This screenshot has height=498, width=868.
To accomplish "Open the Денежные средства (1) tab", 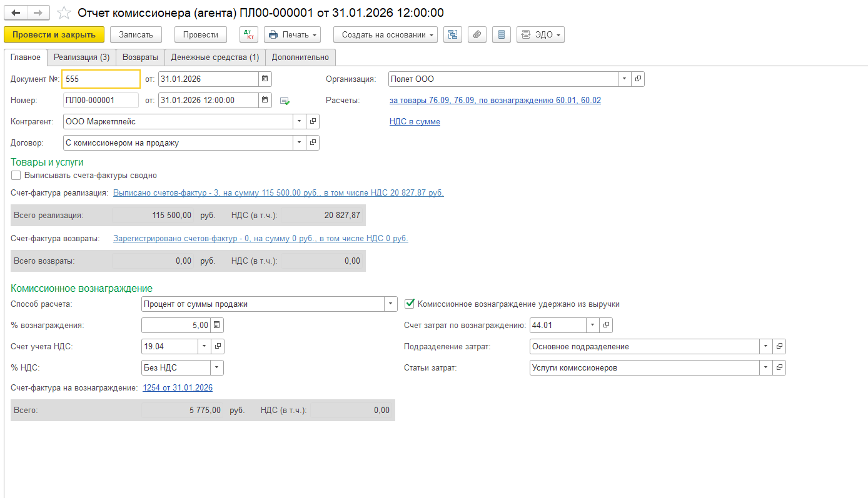I will (214, 57).
